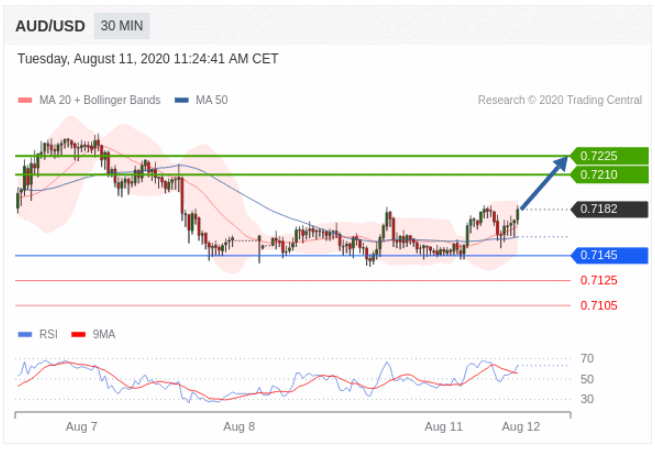Click the 9MA legend swatch

(79, 335)
